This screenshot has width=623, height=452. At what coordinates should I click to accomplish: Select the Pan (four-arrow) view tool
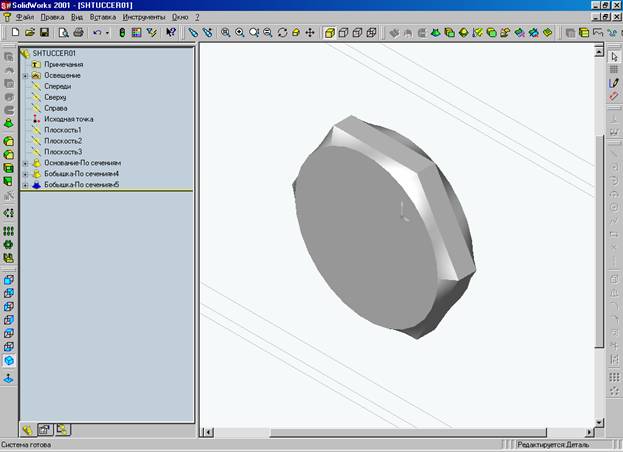(x=310, y=32)
